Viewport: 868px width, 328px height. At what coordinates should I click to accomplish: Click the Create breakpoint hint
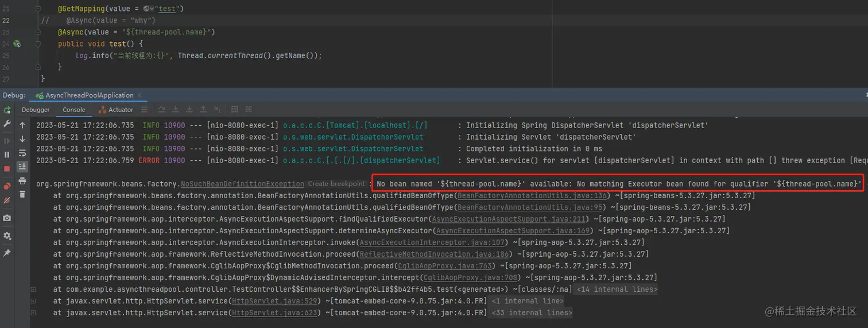click(336, 184)
